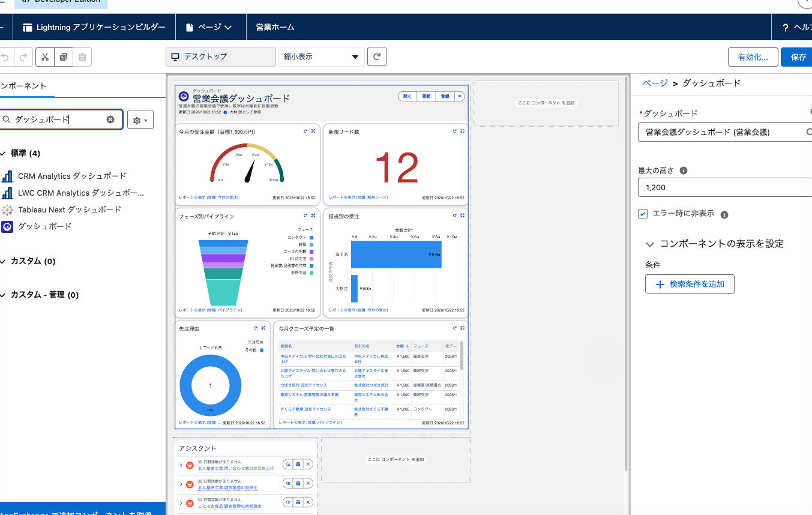
Task: Select the LWC CRM Analytics dashboard component
Action: [x=73, y=193]
